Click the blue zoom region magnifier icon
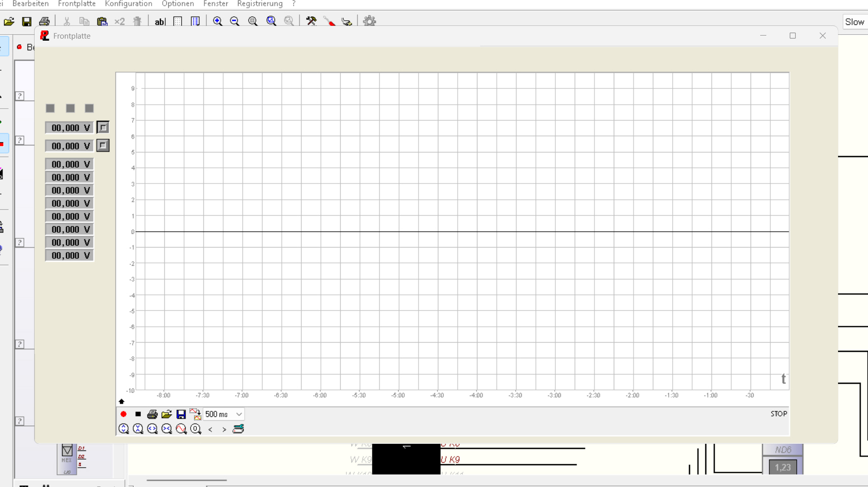Viewport: 868px width, 487px height. click(x=272, y=21)
